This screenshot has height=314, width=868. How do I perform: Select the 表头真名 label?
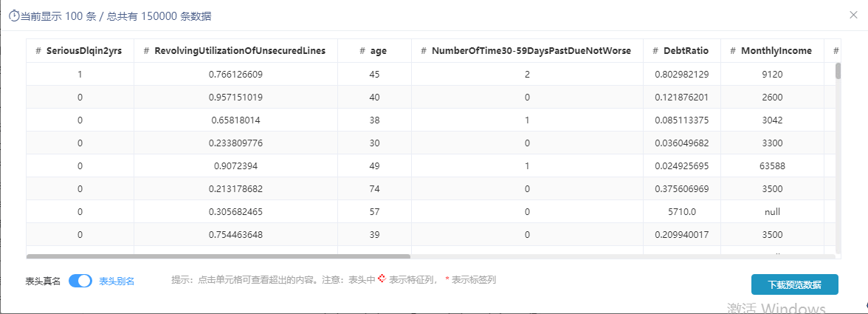[43, 281]
